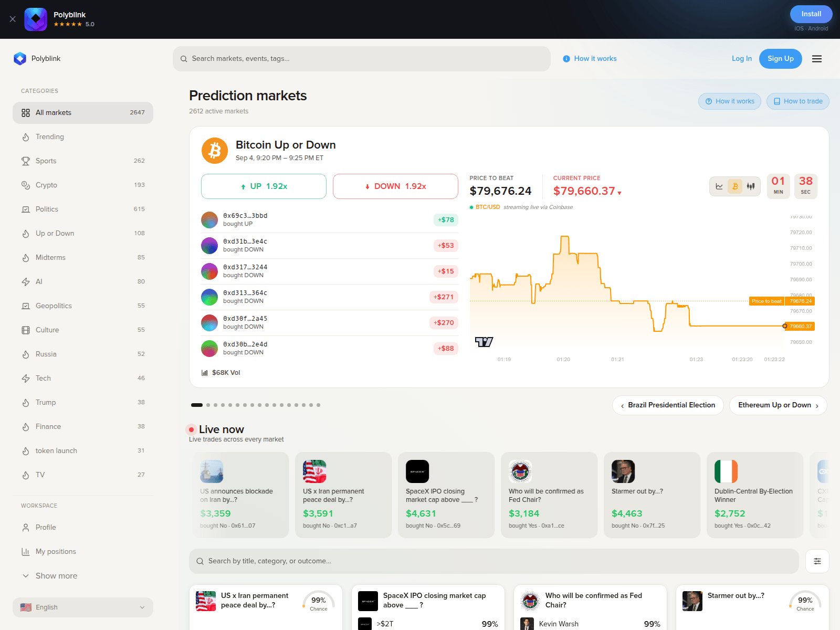Click the TV flame icon
This screenshot has width=840, height=630.
(x=26, y=475)
